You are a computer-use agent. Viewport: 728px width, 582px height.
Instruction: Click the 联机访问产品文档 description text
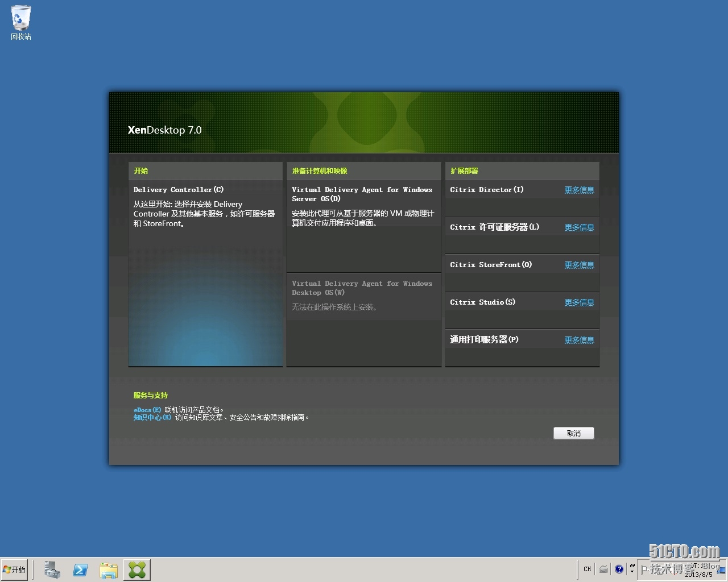coord(194,410)
